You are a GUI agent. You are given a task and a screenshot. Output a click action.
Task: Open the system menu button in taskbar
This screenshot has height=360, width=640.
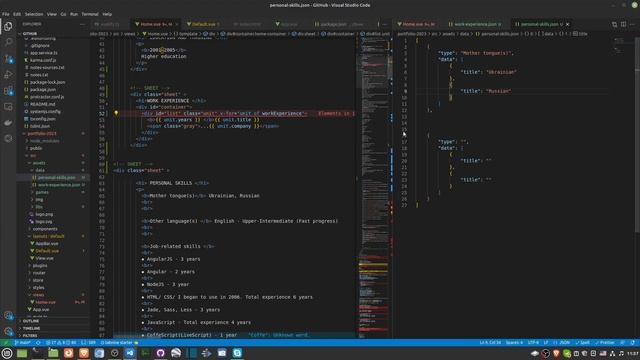[7, 353]
